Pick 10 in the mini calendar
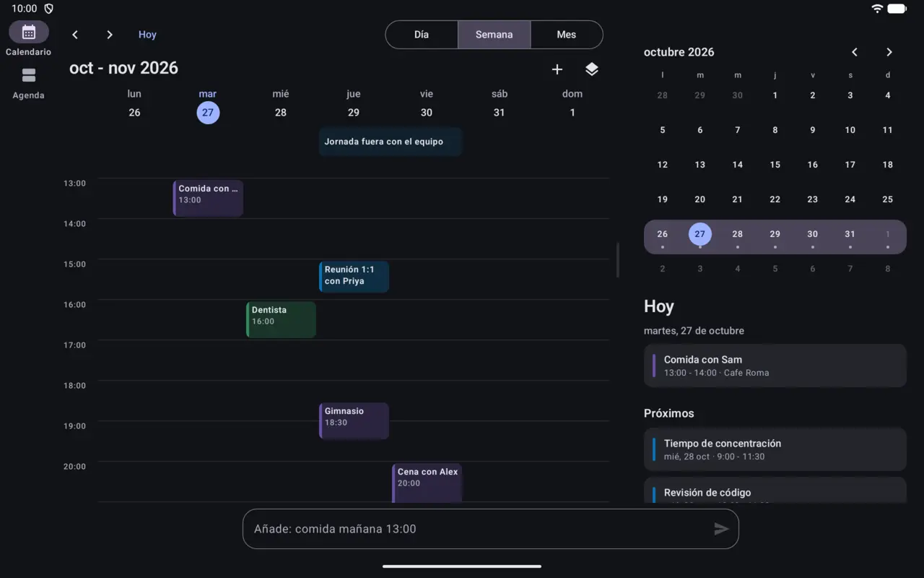Viewport: 924px width, 578px height. click(850, 130)
